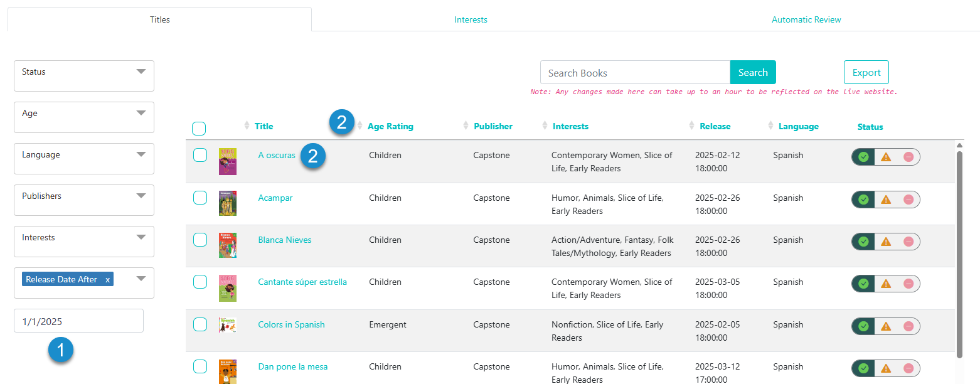Click red block icon for Blanca Nieves
Viewport: 980px width, 384px height.
coord(908,242)
